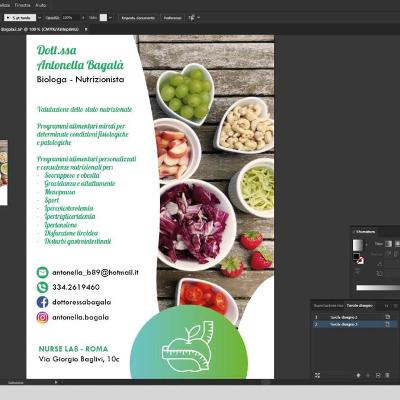
Task: Collapse the Tavole disegno panel with double arrows
Action: pyautogui.click(x=386, y=306)
